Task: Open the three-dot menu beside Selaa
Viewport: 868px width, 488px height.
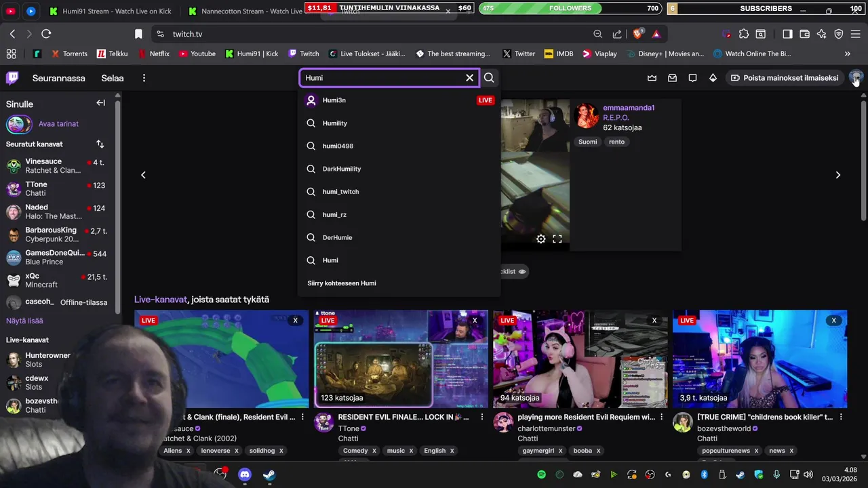Action: coord(144,78)
